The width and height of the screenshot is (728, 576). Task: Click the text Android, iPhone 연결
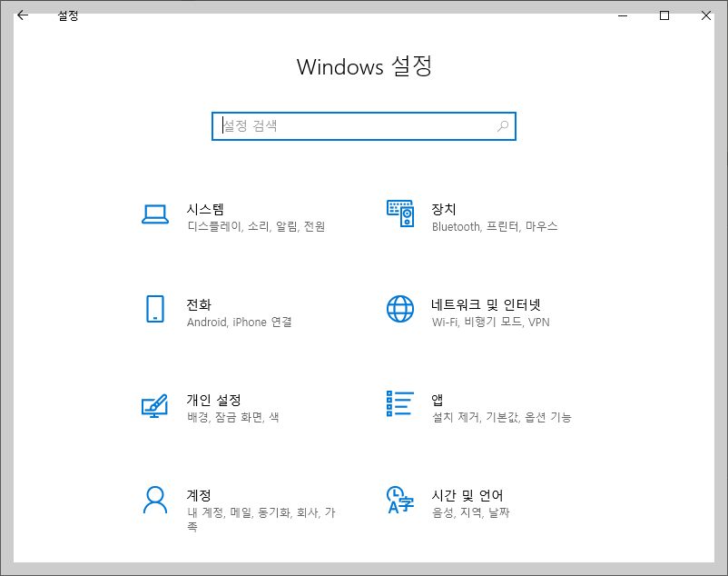(x=240, y=322)
